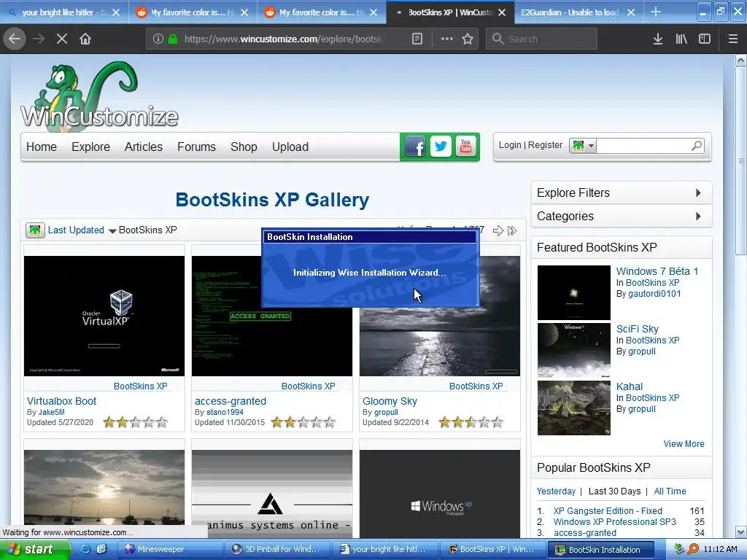Click the Login link
This screenshot has height=560, width=747.
click(510, 145)
